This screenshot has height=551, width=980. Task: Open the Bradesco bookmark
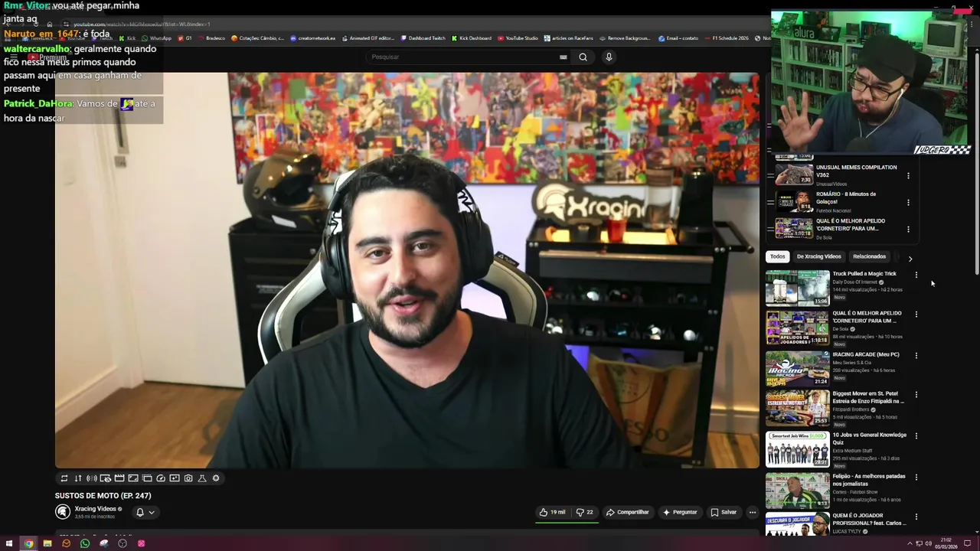pos(211,38)
